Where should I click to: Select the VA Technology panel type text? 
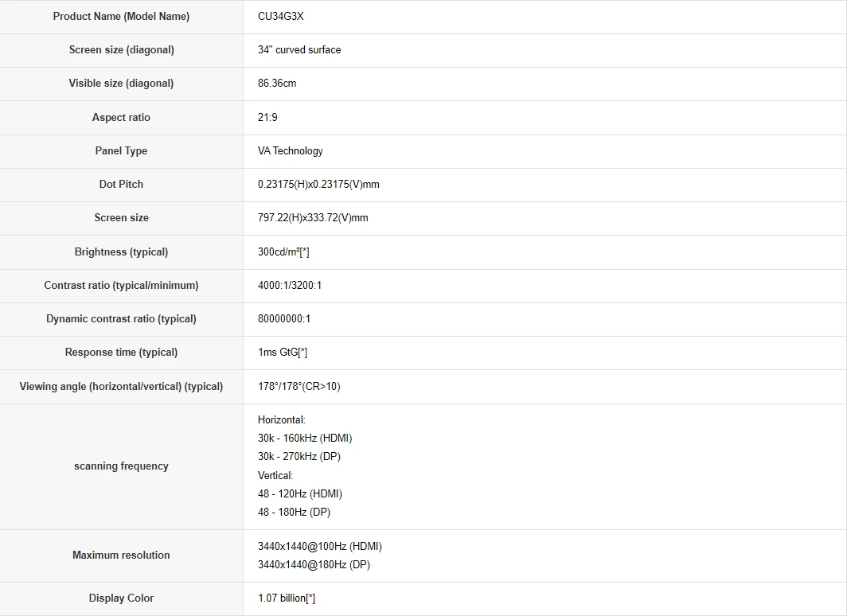pyautogui.click(x=291, y=150)
